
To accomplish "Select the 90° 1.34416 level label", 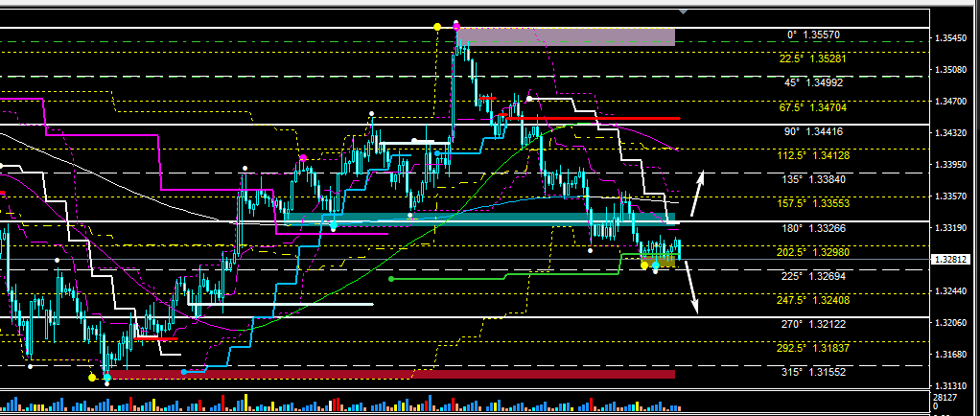I will [x=815, y=131].
